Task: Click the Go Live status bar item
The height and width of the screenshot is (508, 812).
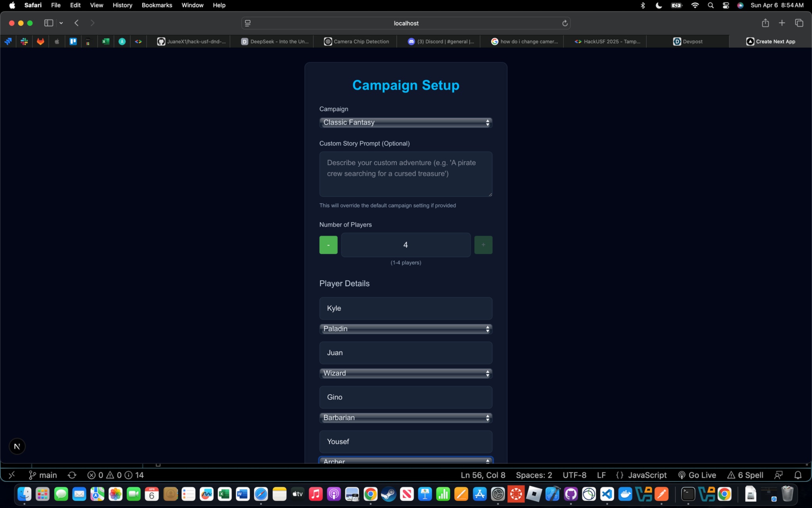Action: tap(697, 475)
